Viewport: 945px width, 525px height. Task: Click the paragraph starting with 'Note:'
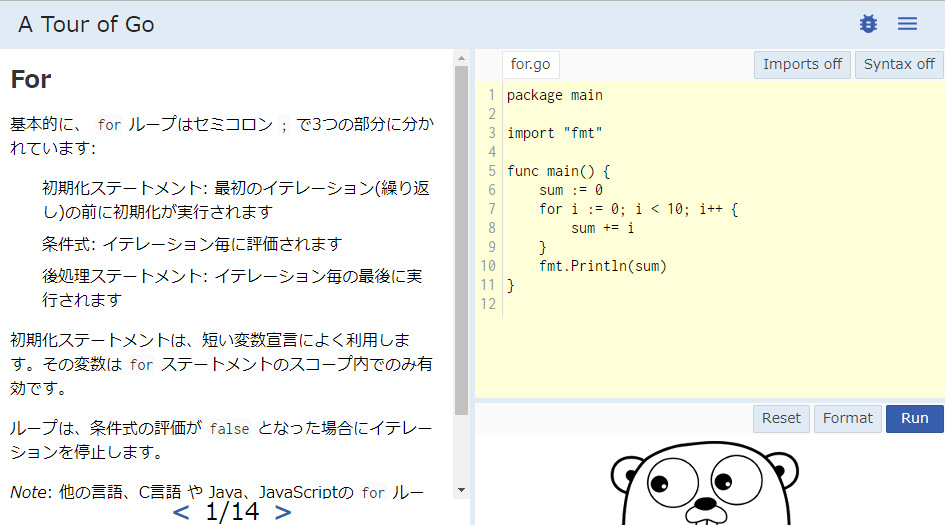click(x=217, y=492)
